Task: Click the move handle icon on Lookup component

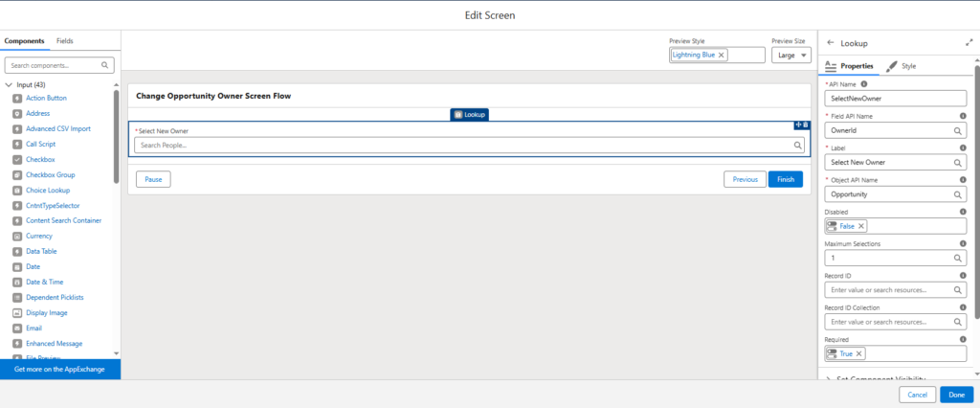Action: coord(798,125)
